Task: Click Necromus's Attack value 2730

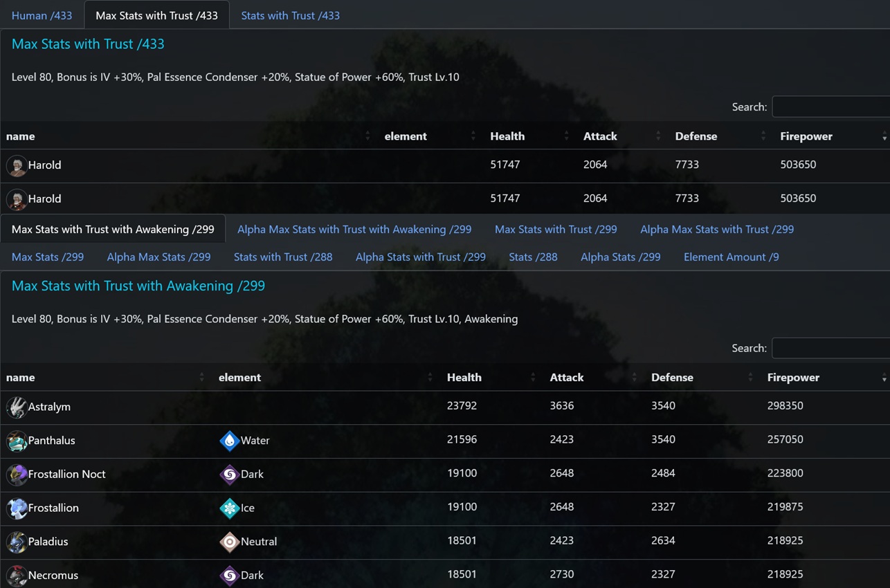Action: tap(561, 575)
